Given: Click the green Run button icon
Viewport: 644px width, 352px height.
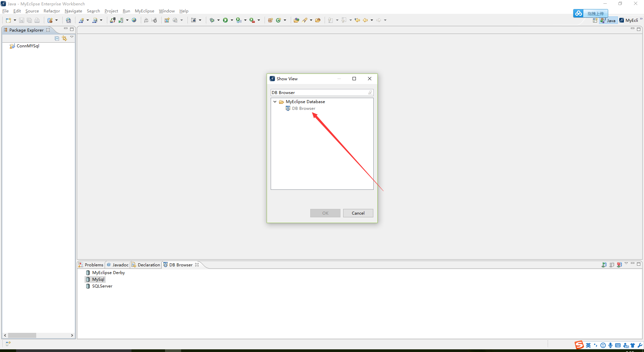Looking at the screenshot, I should (x=225, y=20).
